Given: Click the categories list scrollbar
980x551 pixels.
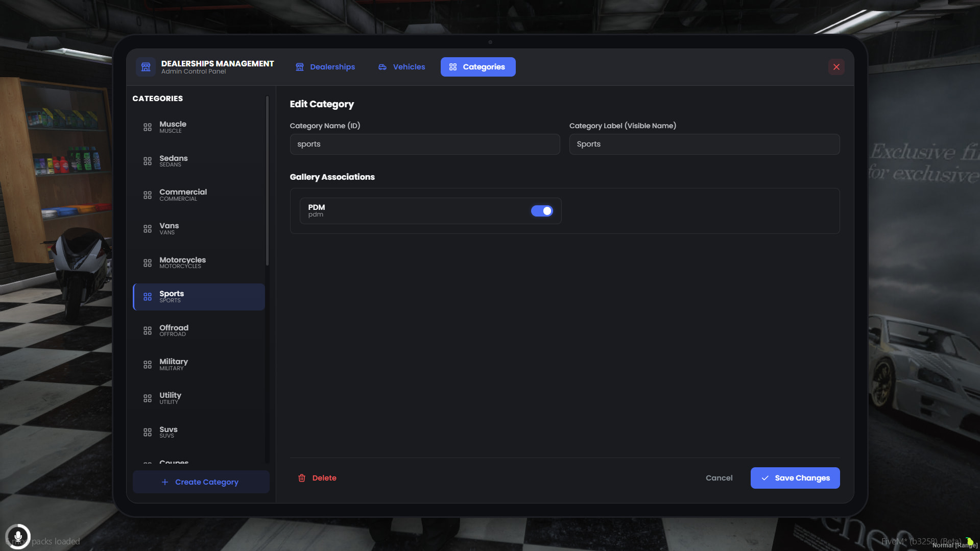Looking at the screenshot, I should point(267,181).
